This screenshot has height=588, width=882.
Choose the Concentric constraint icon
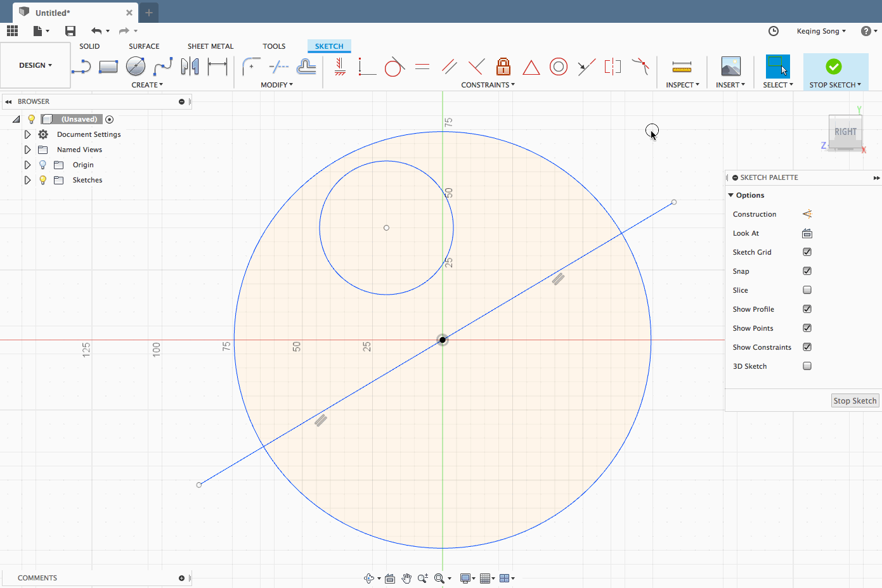tap(558, 67)
